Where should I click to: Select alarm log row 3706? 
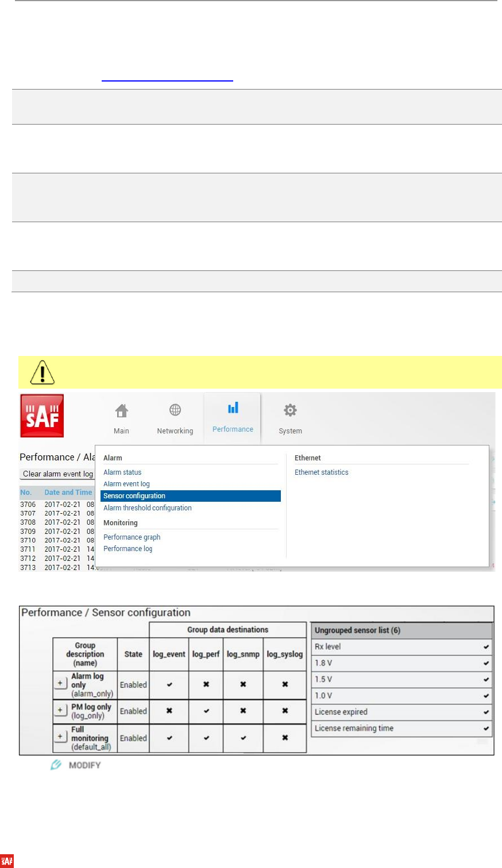(57, 505)
